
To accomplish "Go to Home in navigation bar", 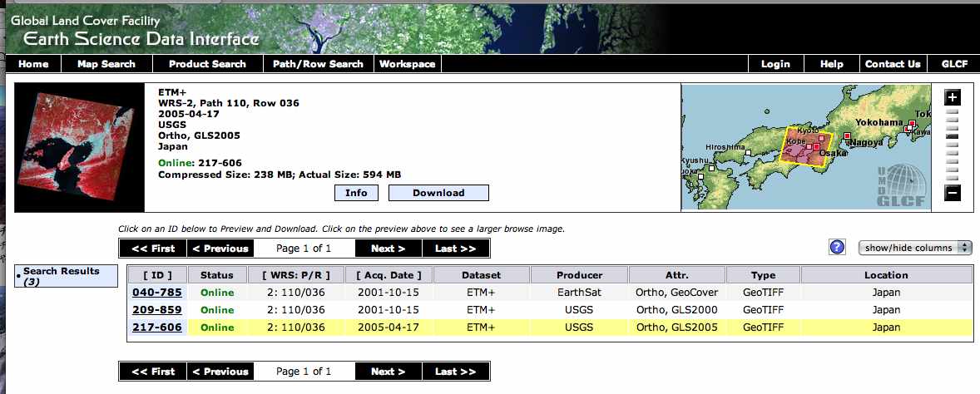I will pyautogui.click(x=33, y=64).
